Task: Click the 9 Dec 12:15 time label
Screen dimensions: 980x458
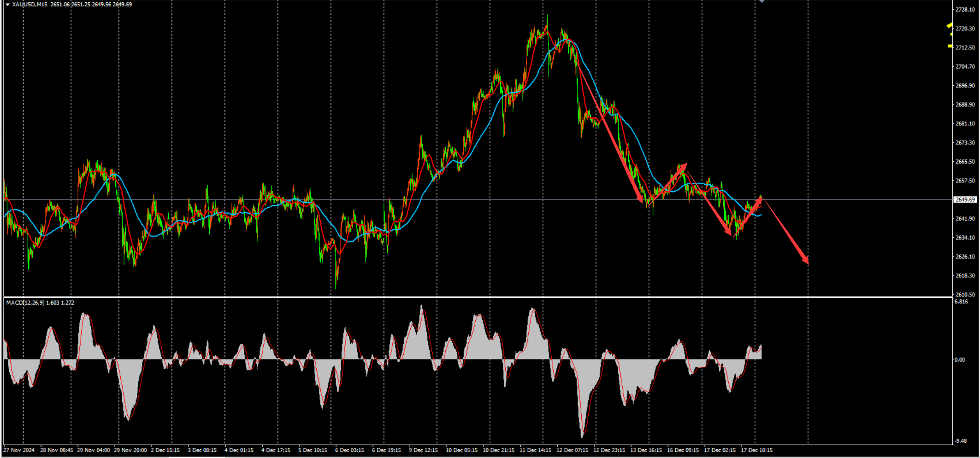Action: (424, 450)
